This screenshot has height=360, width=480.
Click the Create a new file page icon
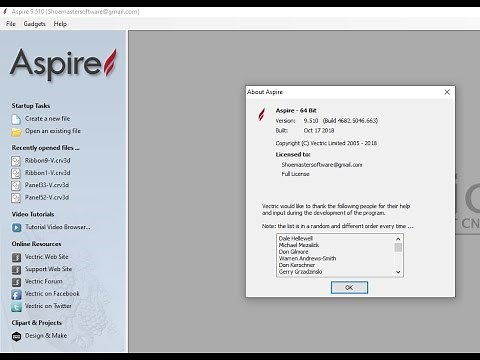[16, 119]
